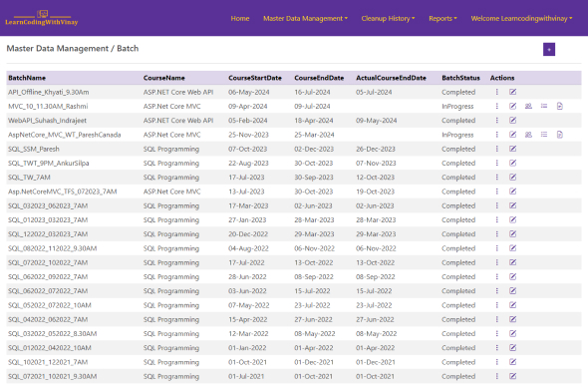Click the BatchName column header

click(27, 78)
